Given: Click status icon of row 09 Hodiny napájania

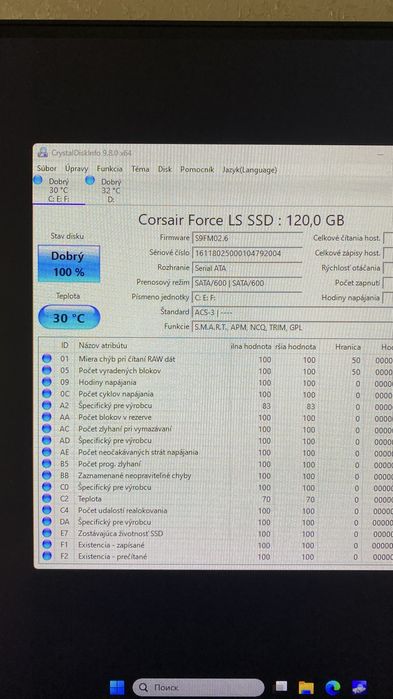Looking at the screenshot, I should click(x=47, y=382).
